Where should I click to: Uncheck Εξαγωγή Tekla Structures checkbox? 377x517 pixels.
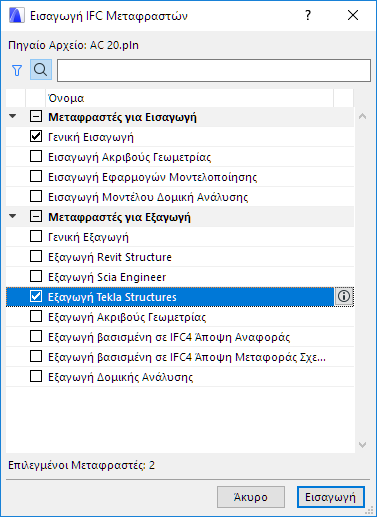[36, 297]
